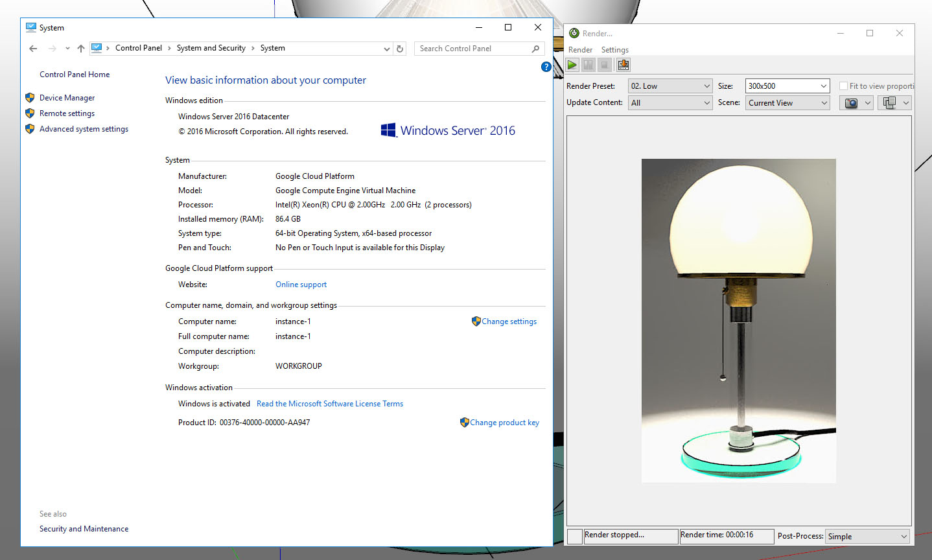Screen dimensions: 932x560
Task: Open the Render Preset dropdown showing 02. Low
Action: coord(670,86)
